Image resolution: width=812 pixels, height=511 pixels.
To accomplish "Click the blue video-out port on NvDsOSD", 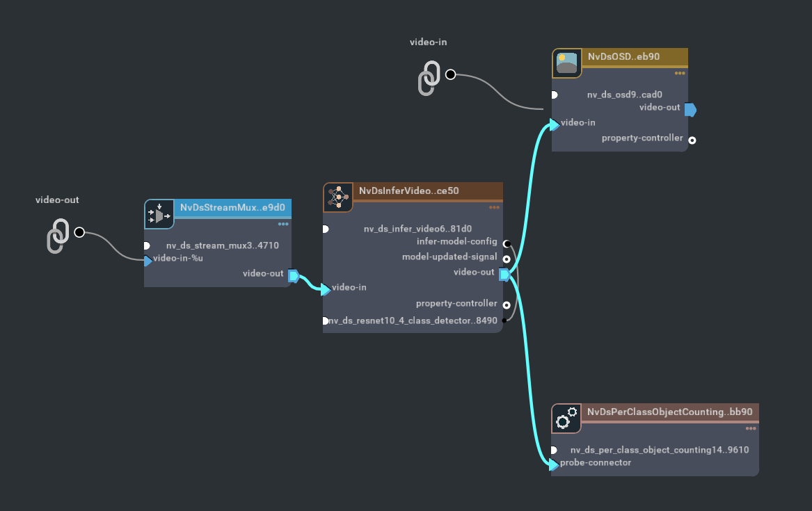I will pos(691,109).
